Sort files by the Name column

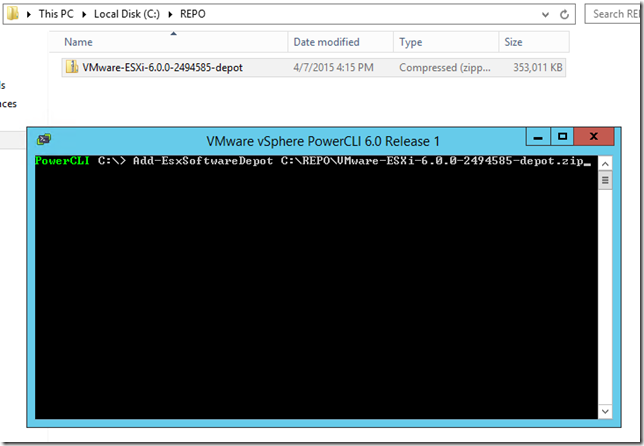[x=168, y=42]
